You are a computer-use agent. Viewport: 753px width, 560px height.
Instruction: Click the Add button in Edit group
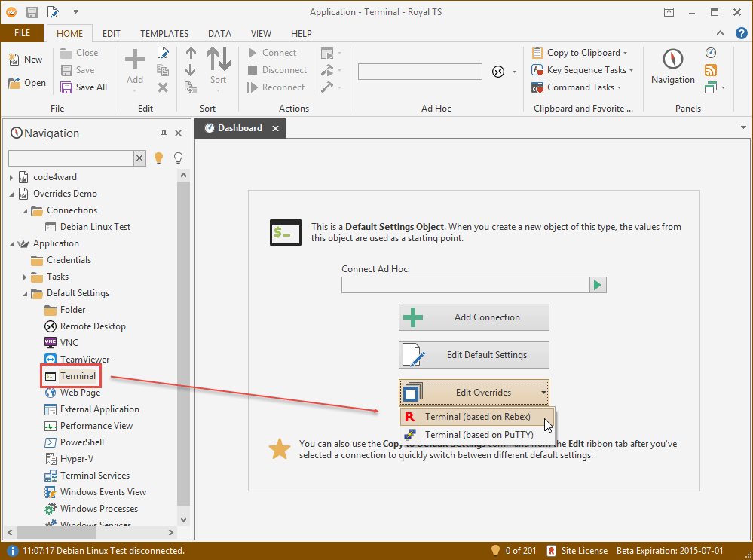click(x=134, y=70)
